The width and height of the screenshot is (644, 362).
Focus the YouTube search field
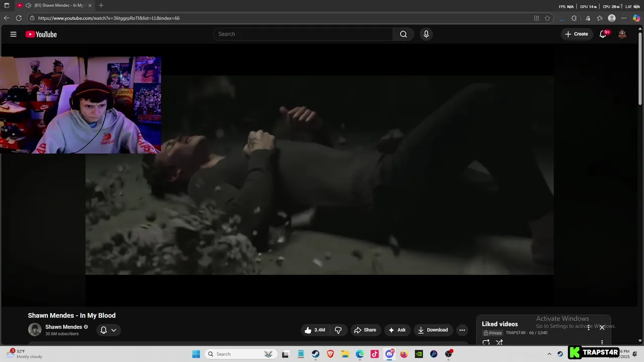(x=303, y=34)
